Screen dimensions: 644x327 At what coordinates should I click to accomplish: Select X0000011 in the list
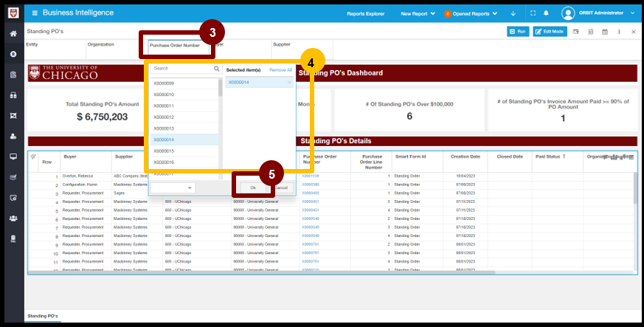[184, 106]
